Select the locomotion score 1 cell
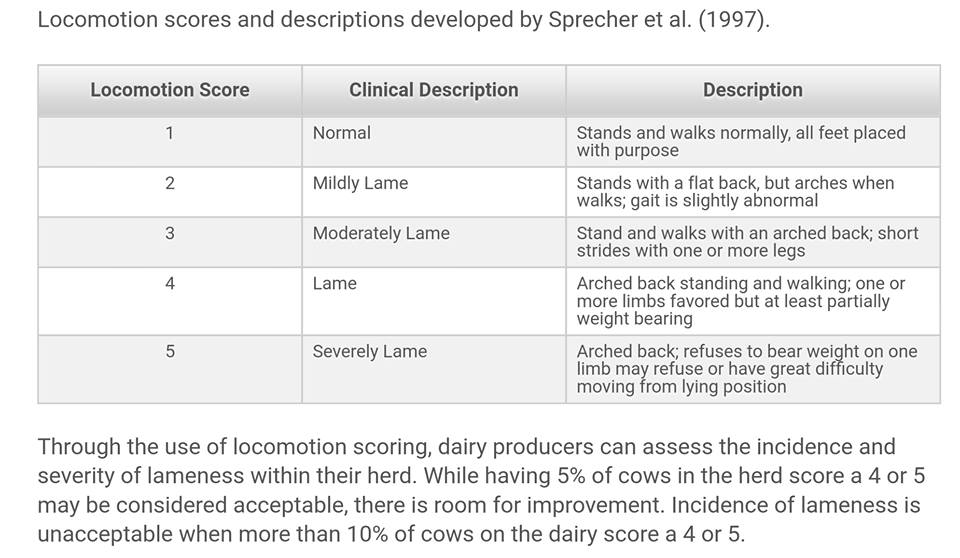The width and height of the screenshot is (960, 558). click(x=170, y=141)
